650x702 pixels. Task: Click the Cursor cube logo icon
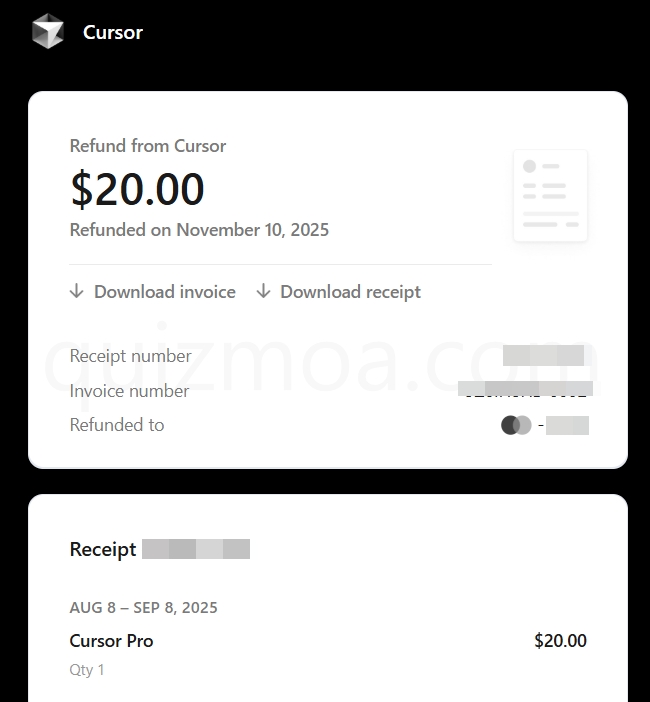click(x=47, y=31)
